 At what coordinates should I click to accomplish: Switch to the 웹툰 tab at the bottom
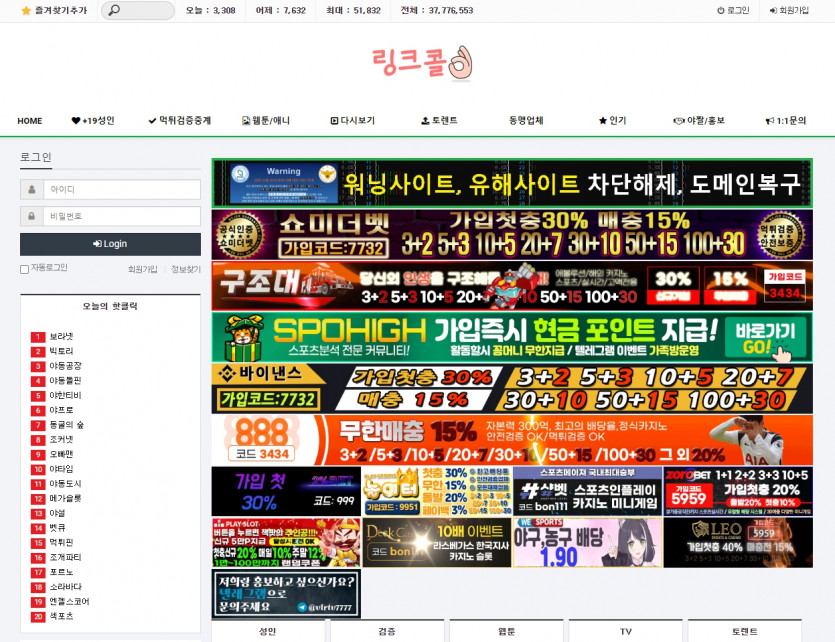click(x=506, y=631)
